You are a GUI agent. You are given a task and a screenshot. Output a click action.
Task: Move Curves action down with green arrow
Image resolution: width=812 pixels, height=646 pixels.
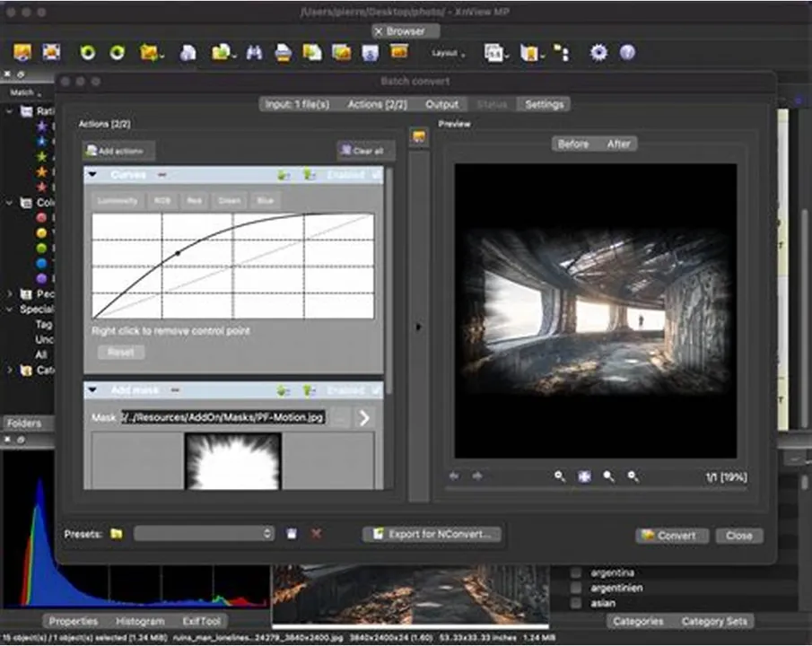pos(283,175)
